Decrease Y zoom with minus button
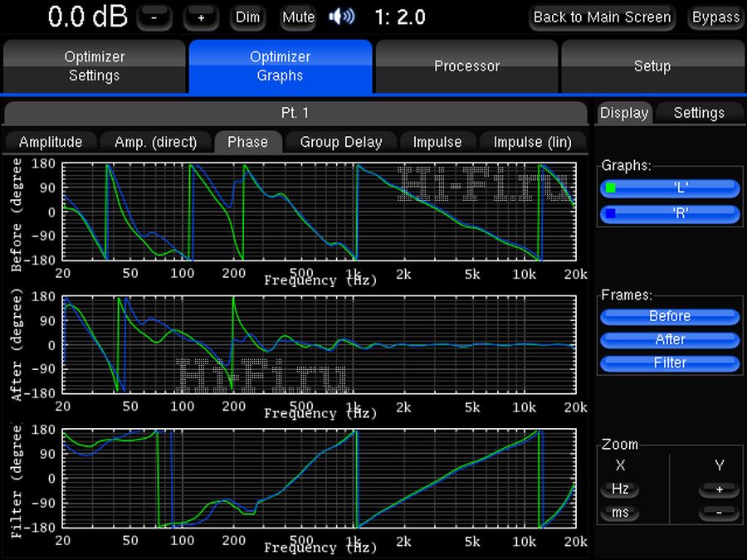Screen dimensions: 747x560 pos(719,513)
